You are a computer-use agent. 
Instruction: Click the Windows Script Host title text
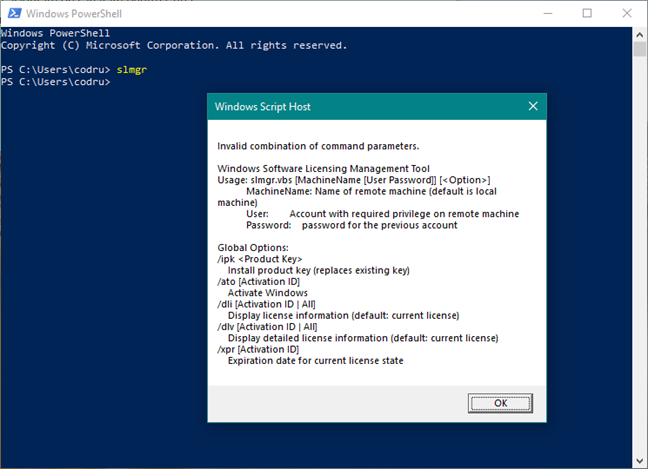coord(262,107)
